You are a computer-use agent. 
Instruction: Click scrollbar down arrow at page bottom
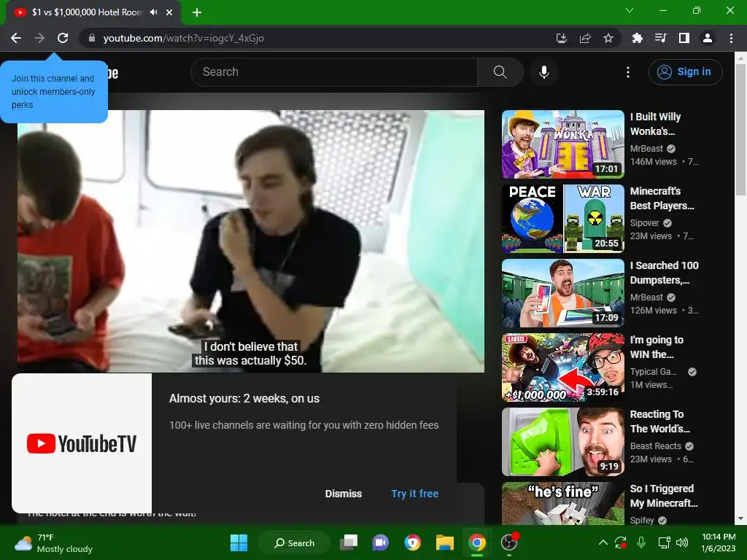tap(740, 519)
